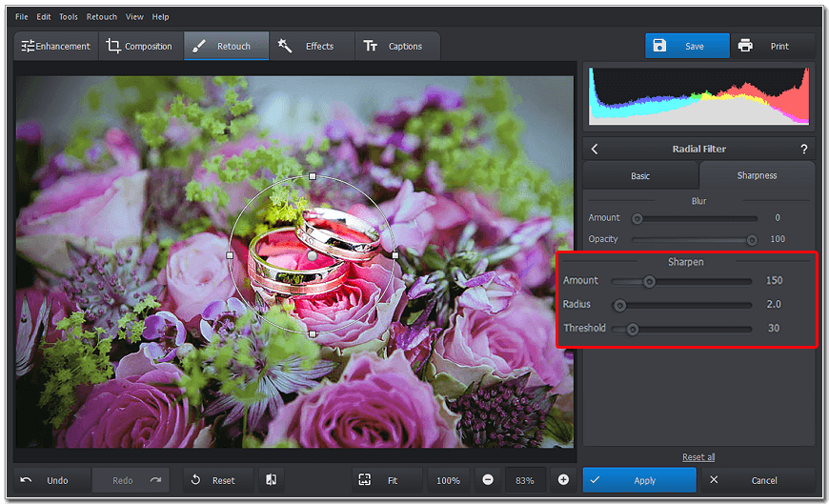The image size is (829, 504).
Task: Click the floppy disk save icon
Action: pos(659,46)
